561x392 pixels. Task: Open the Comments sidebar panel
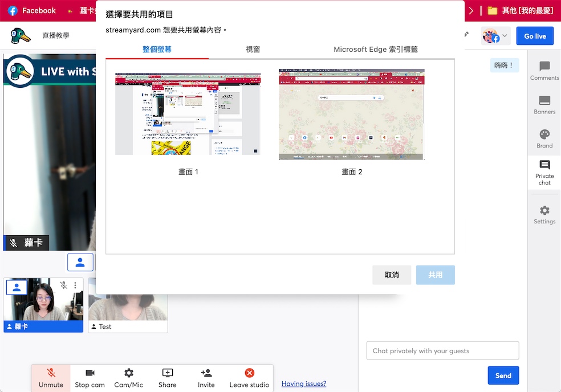(x=544, y=71)
